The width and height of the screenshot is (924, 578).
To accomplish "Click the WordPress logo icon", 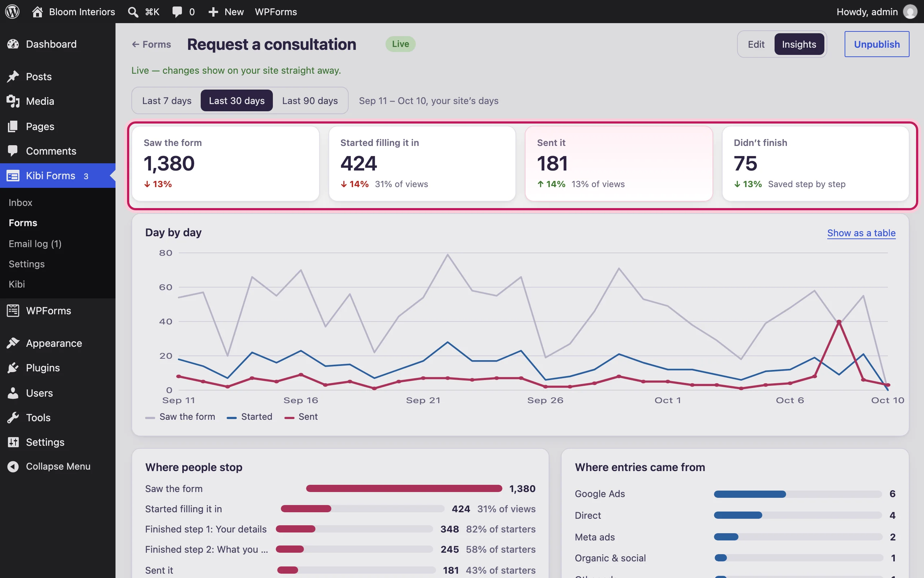I will (x=12, y=12).
